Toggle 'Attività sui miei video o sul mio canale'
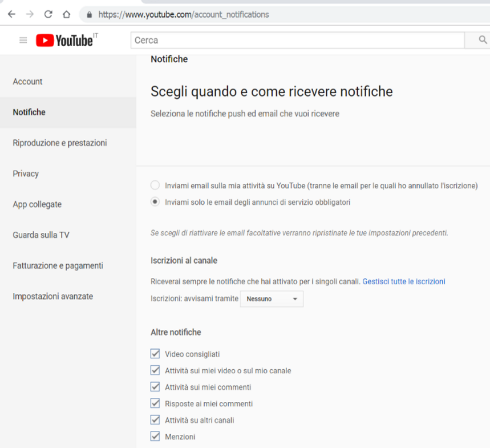The image size is (490, 448). 155,370
